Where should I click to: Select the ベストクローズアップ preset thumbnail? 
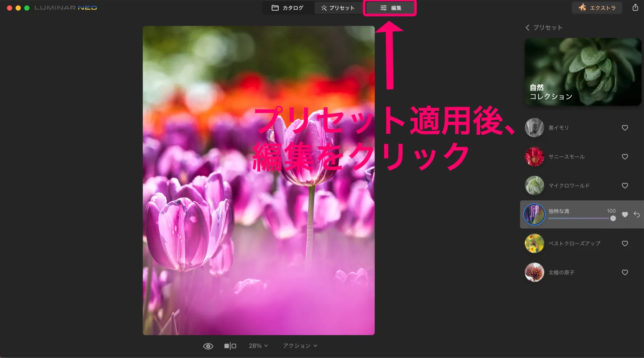pos(534,243)
